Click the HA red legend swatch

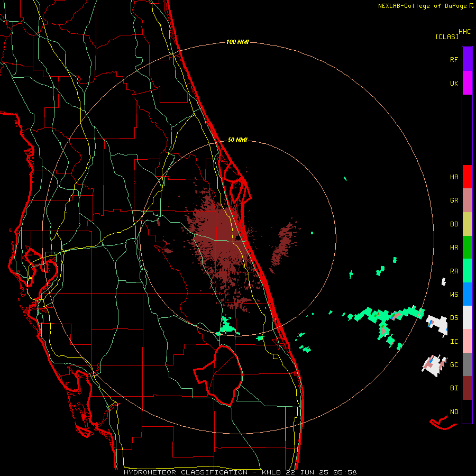pyautogui.click(x=467, y=177)
